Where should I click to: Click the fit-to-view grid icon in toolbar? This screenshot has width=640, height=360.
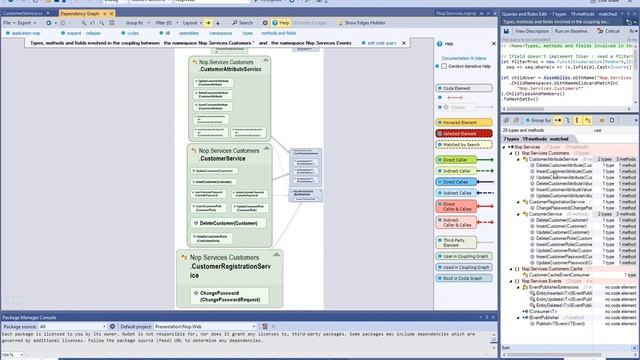(112, 23)
